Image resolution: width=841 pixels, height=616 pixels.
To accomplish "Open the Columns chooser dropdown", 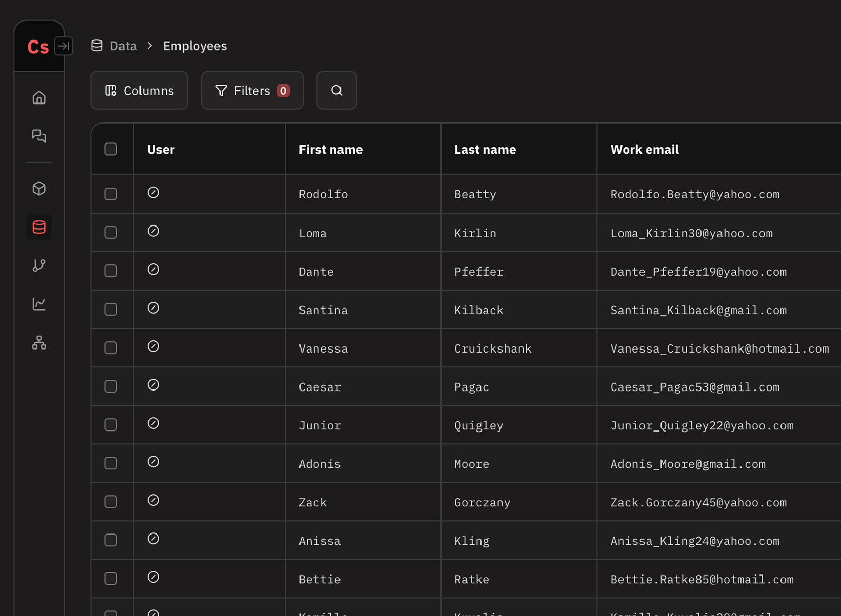I will coord(139,90).
